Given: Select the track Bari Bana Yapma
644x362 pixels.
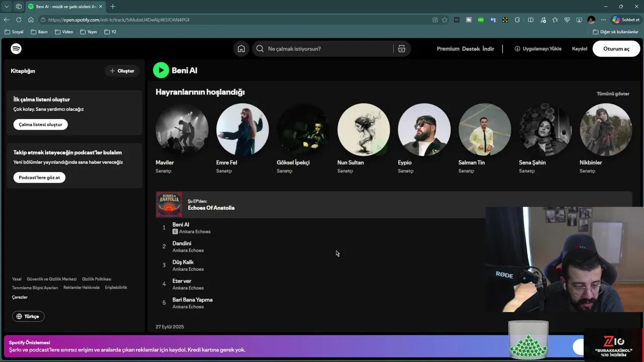Looking at the screenshot, I should [x=192, y=300].
